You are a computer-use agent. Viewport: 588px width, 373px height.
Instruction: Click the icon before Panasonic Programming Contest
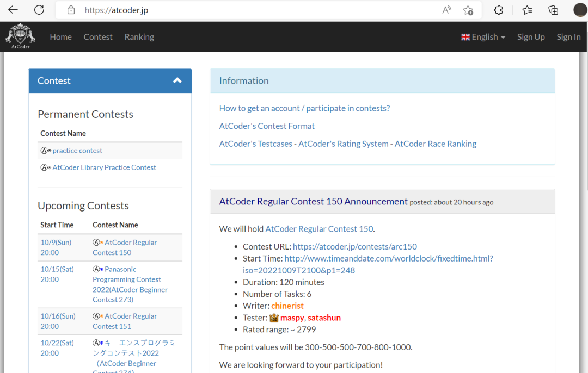tap(98, 269)
